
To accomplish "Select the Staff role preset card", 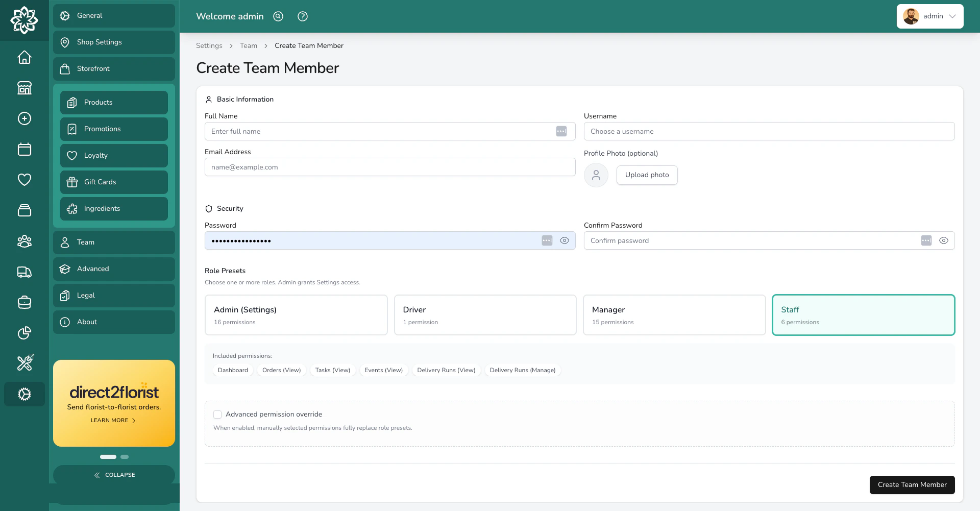I will tap(863, 315).
